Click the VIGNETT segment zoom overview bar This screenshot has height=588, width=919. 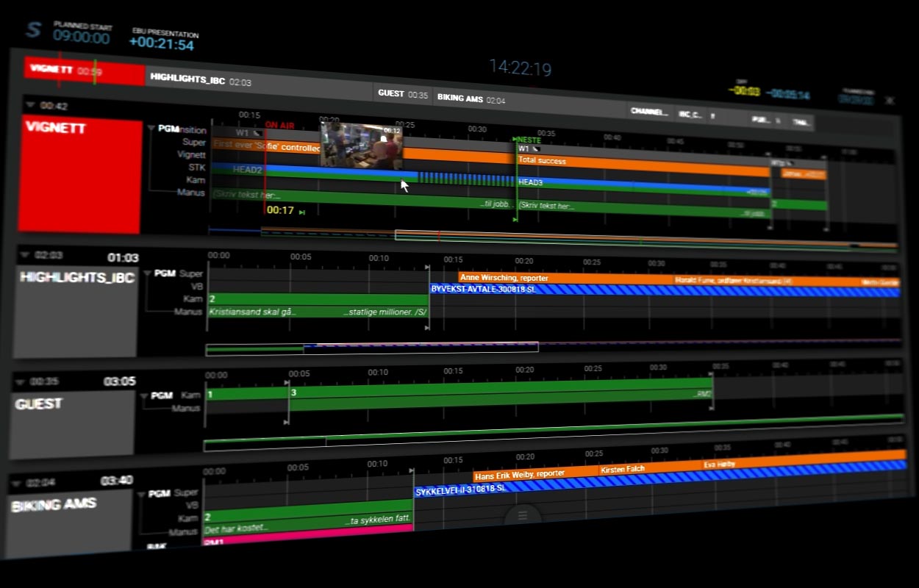[553, 238]
